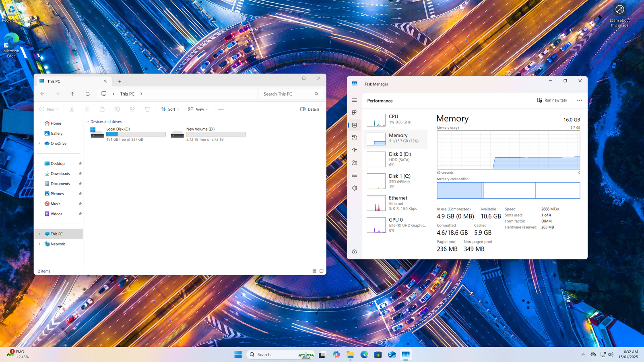Open Microsoft Store from the taskbar

pos(378,354)
